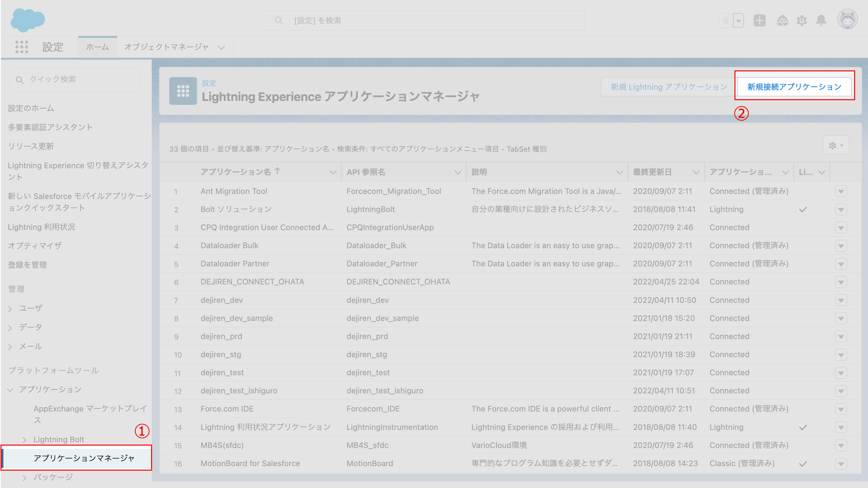Open Lightning 利用状況 sidebar item
The width and height of the screenshot is (868, 488).
point(41,227)
